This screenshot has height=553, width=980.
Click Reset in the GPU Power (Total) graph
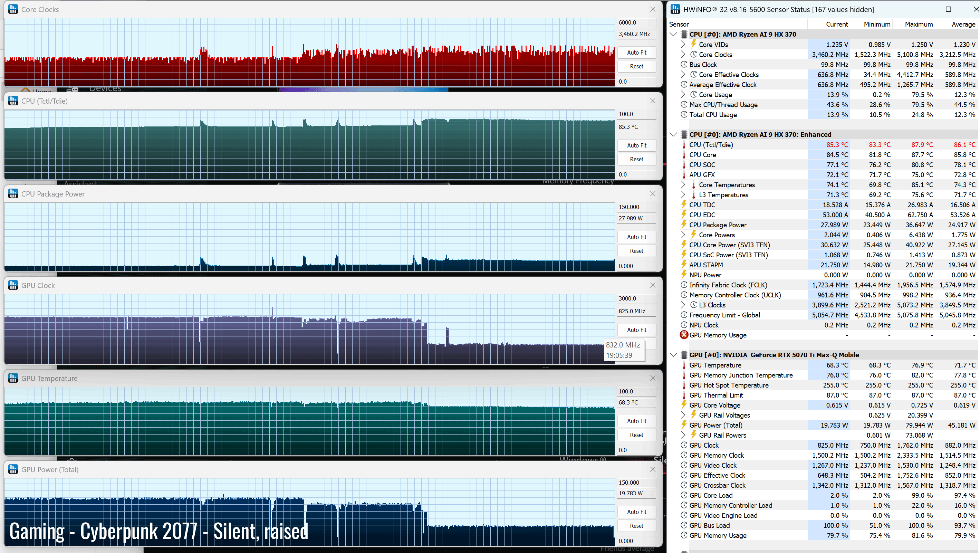[x=636, y=526]
